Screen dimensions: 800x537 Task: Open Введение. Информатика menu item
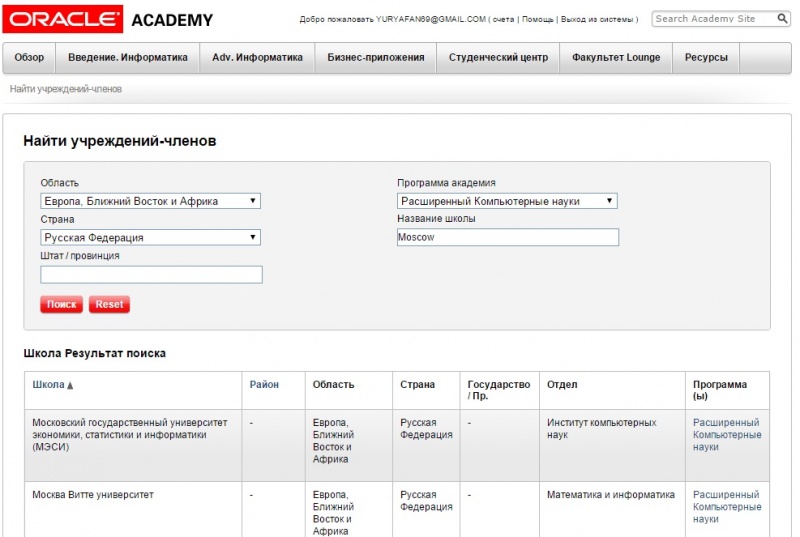[128, 58]
